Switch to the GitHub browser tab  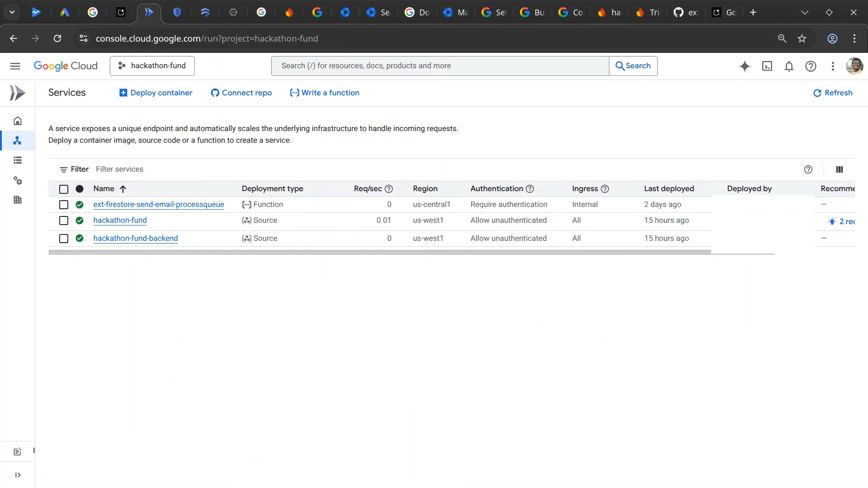pos(685,12)
